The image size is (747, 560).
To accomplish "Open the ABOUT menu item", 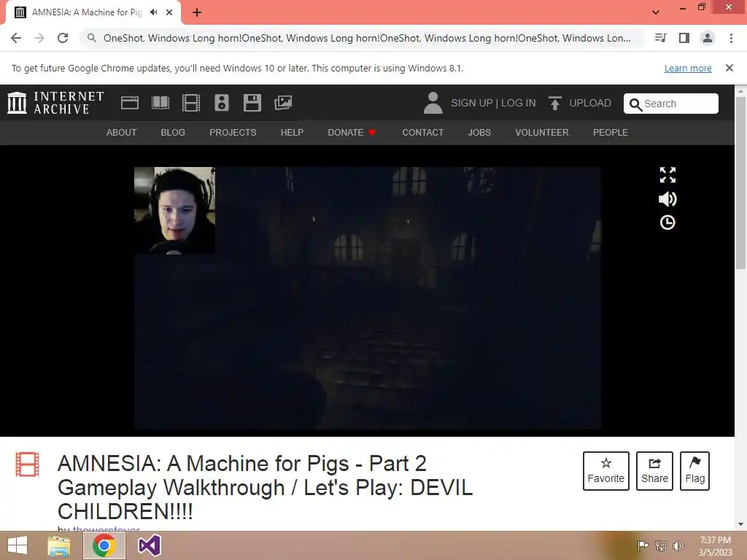I will [x=122, y=133].
